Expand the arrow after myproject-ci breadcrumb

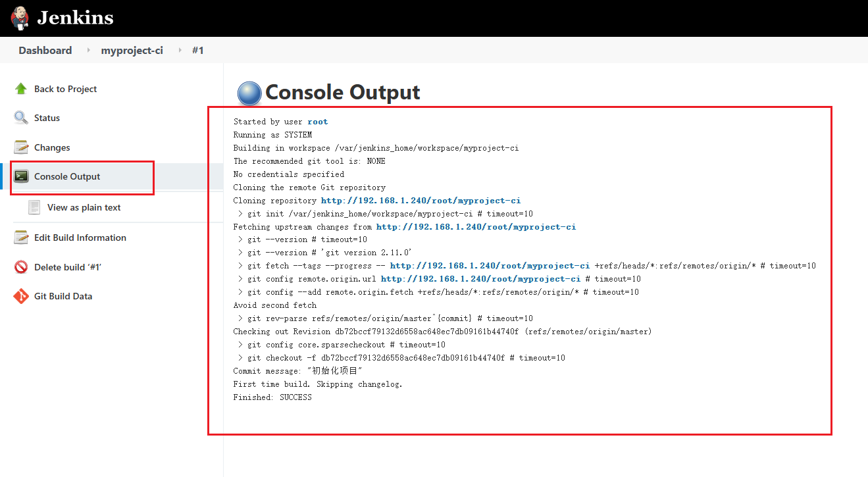(x=180, y=50)
